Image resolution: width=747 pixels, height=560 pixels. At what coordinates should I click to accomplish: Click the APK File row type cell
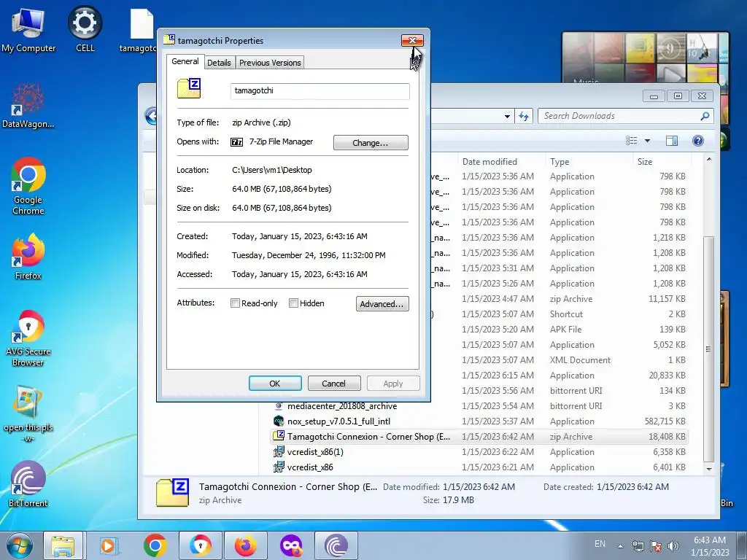pyautogui.click(x=565, y=330)
